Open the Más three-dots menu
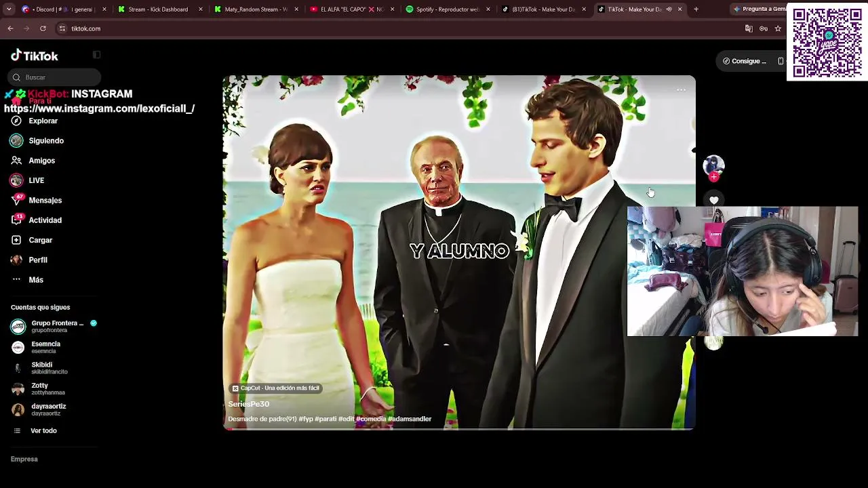 tap(36, 280)
